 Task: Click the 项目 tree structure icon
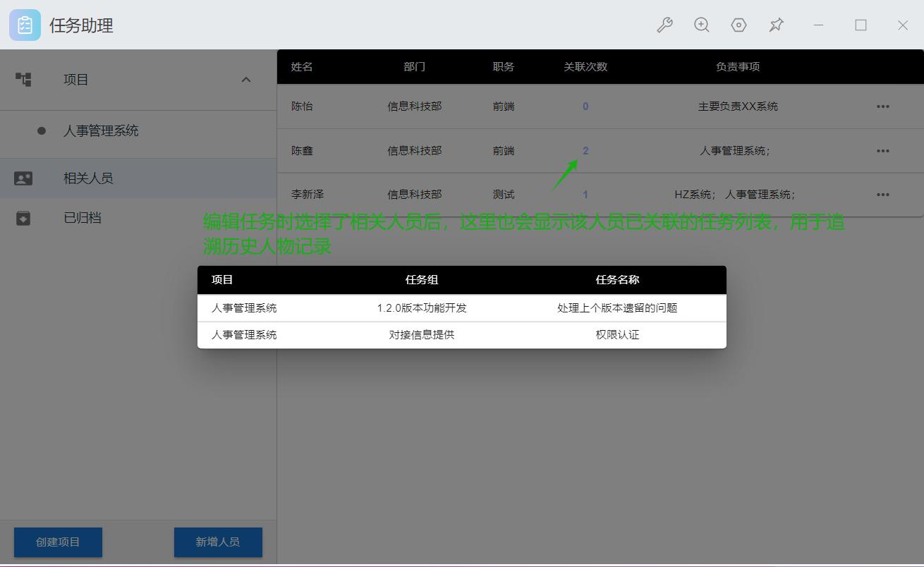23,80
